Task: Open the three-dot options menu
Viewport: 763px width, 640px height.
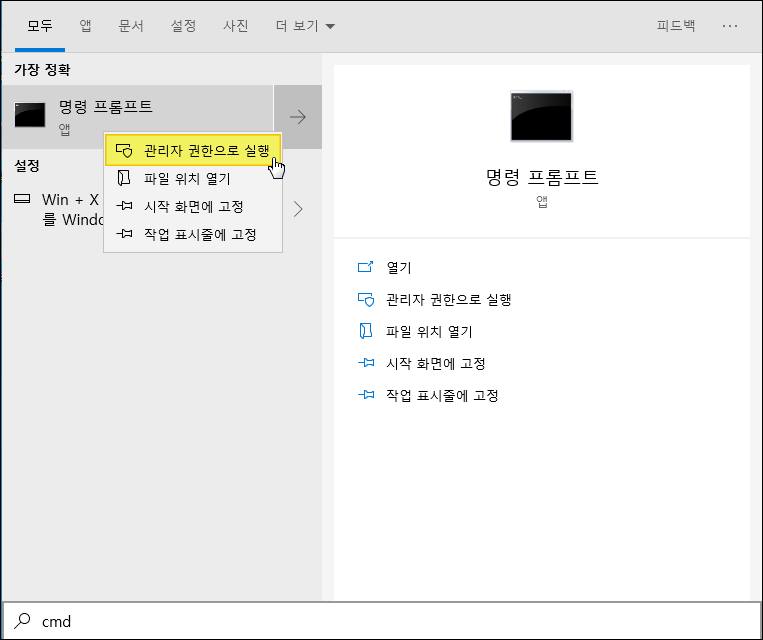Action: coord(729,26)
